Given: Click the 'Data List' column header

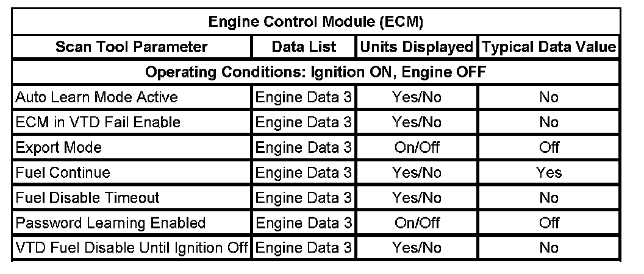Looking at the screenshot, I should pos(303,47).
